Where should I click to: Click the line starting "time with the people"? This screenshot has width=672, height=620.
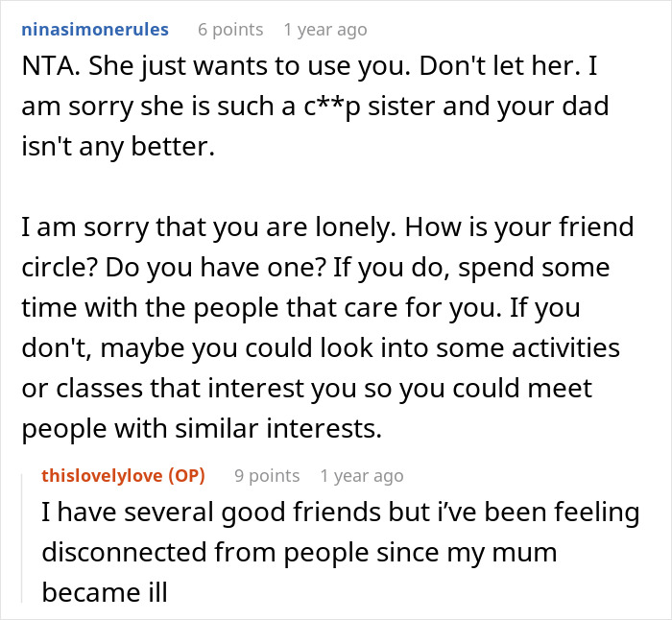(300, 308)
